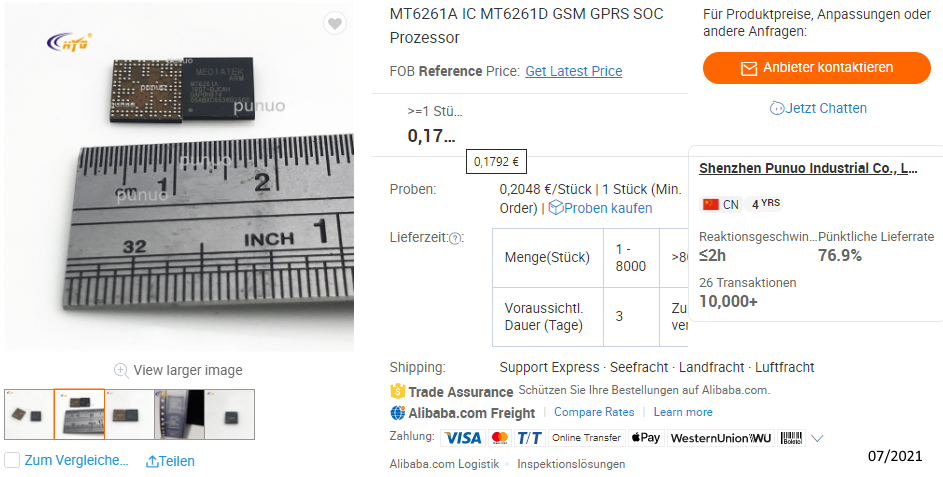943x477 pixels.
Task: Open the Get Latest Price link
Action: point(573,71)
